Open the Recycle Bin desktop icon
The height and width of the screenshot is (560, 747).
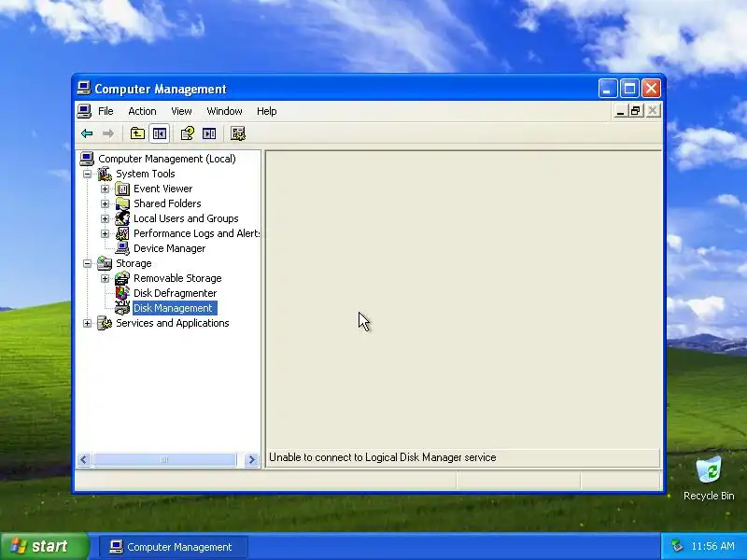(x=709, y=470)
